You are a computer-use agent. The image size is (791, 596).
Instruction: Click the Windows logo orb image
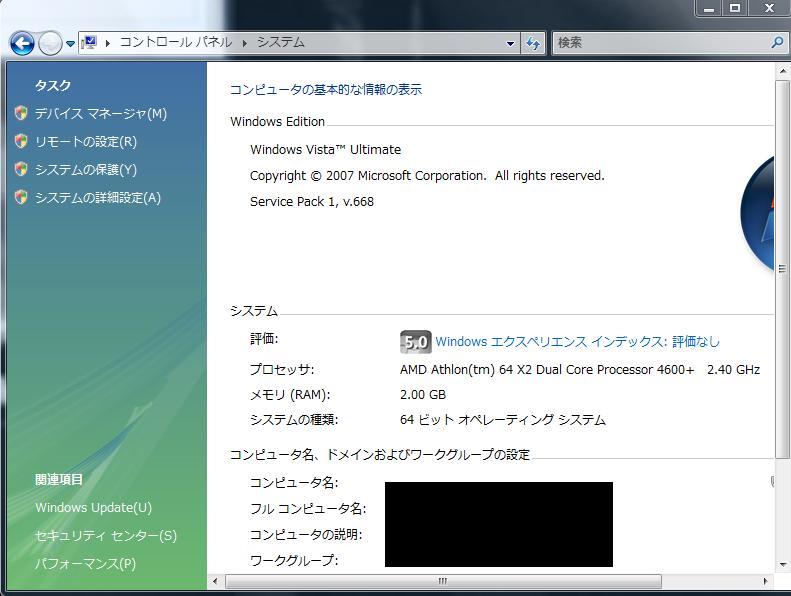pos(757,214)
